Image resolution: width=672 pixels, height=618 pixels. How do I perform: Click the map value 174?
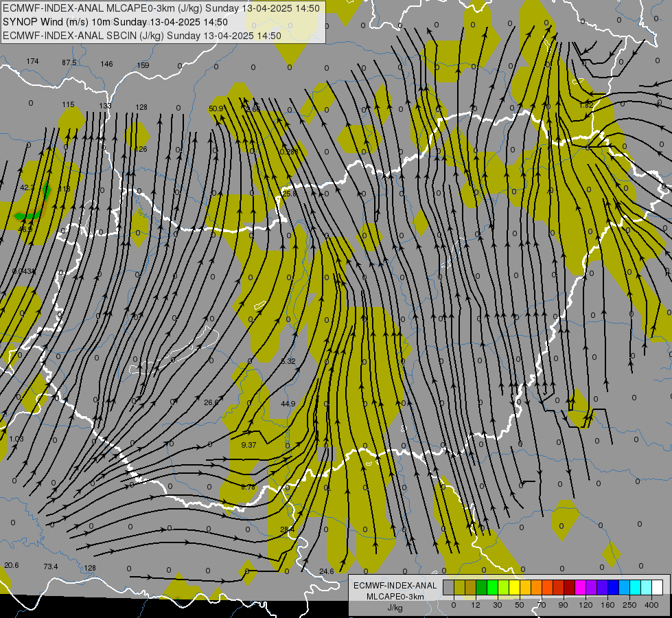coord(32,61)
